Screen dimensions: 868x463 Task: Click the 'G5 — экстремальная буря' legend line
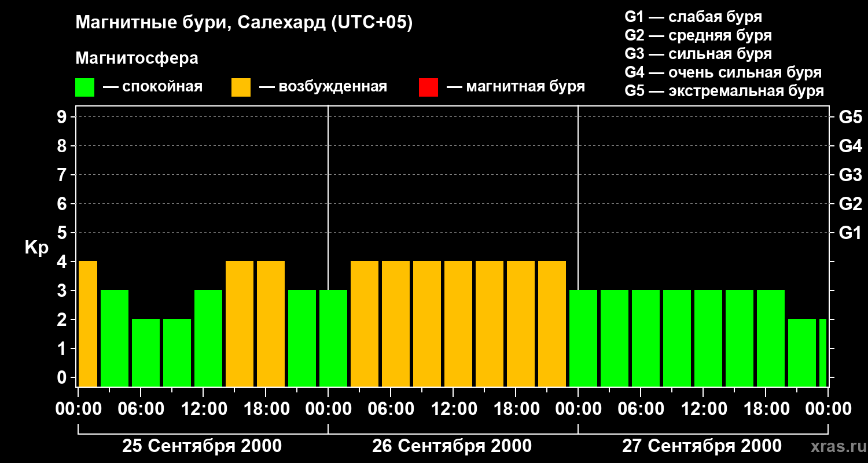pos(724,91)
